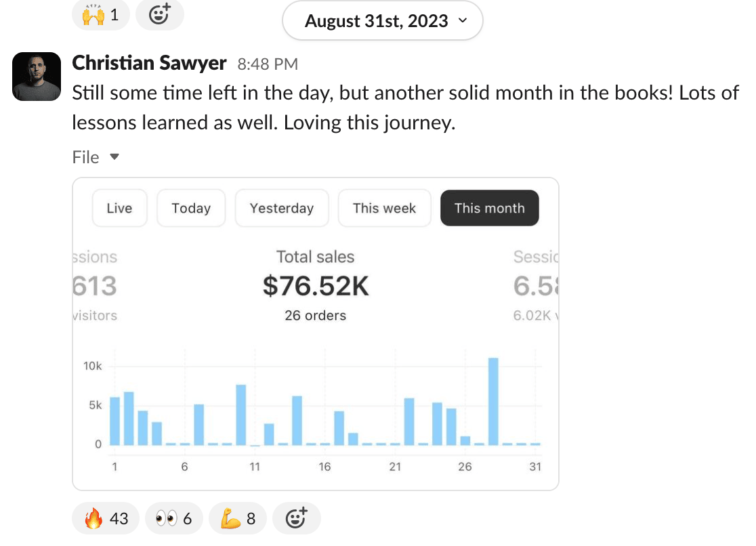Select the Today tab
The image size is (756, 546).
point(191,208)
